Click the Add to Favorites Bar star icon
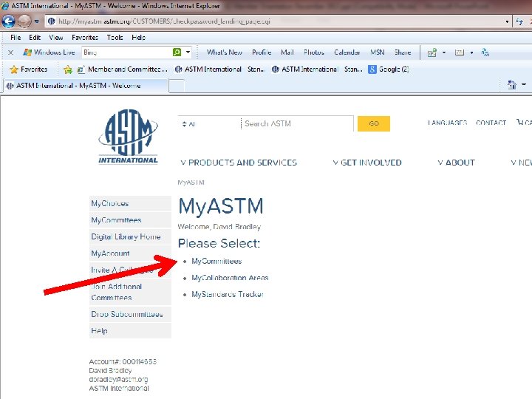Screen dimensions: 532x399 68,69
